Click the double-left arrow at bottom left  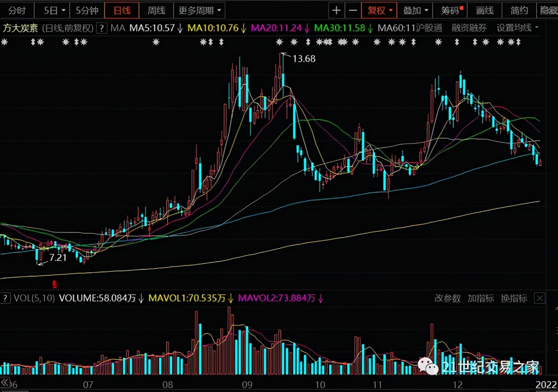pyautogui.click(x=5, y=382)
